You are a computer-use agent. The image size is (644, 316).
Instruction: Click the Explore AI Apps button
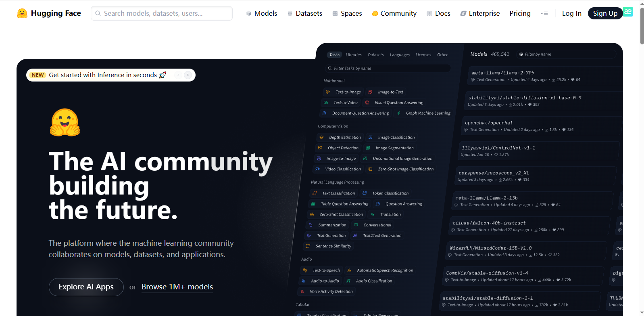coord(86,287)
